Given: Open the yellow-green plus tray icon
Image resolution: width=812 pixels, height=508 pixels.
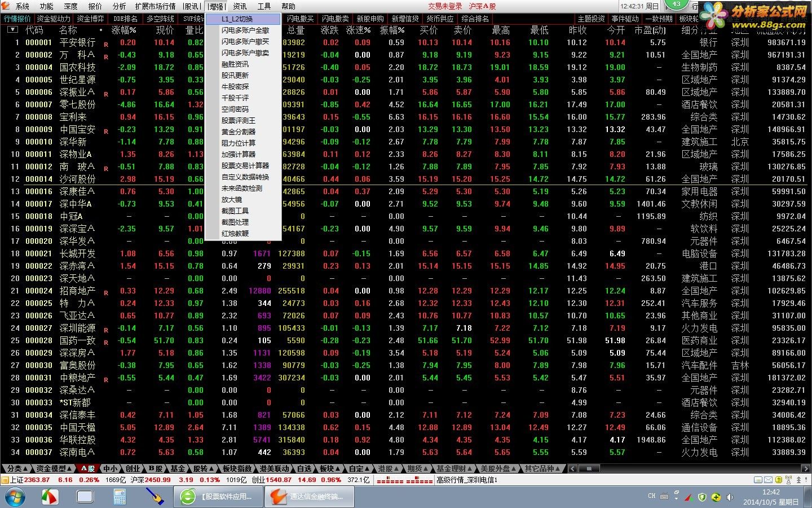Looking at the screenshot, I should coord(716,497).
